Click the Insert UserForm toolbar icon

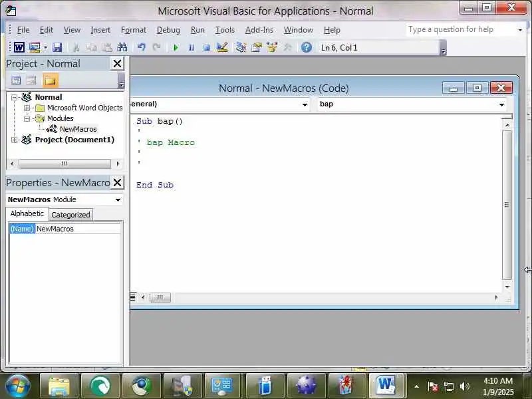point(35,47)
